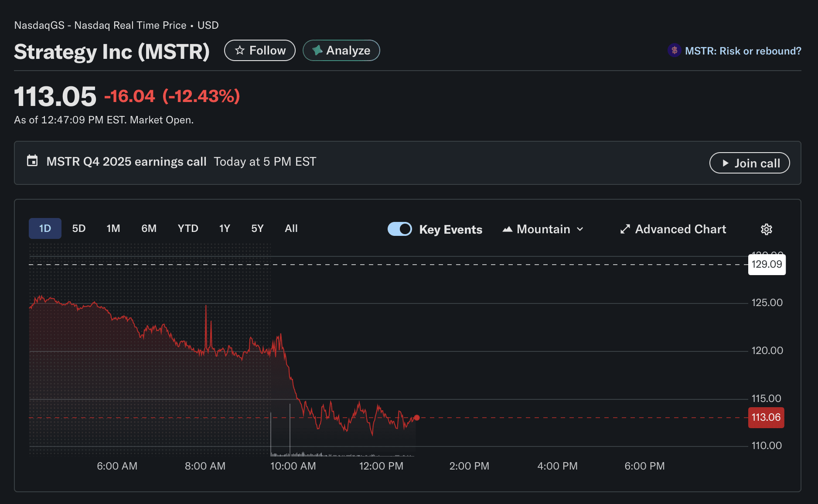Select the YTD range tab
This screenshot has width=818, height=504.
pos(188,228)
